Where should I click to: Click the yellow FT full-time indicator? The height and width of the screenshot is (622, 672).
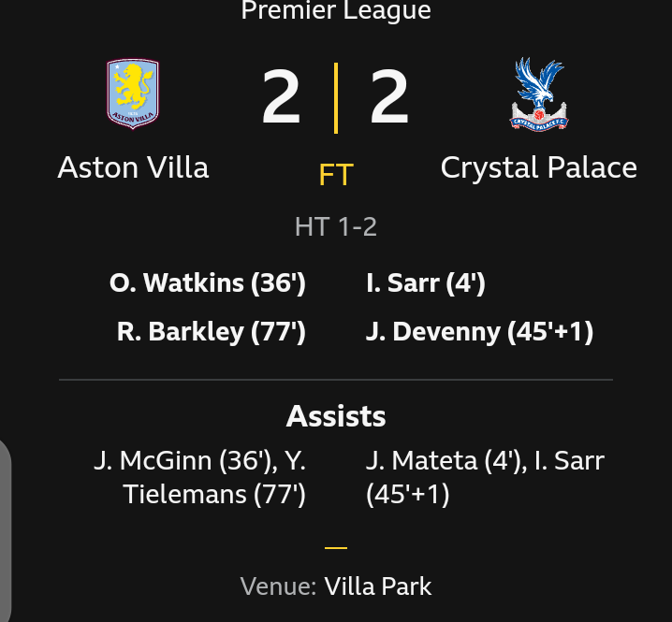pyautogui.click(x=336, y=175)
